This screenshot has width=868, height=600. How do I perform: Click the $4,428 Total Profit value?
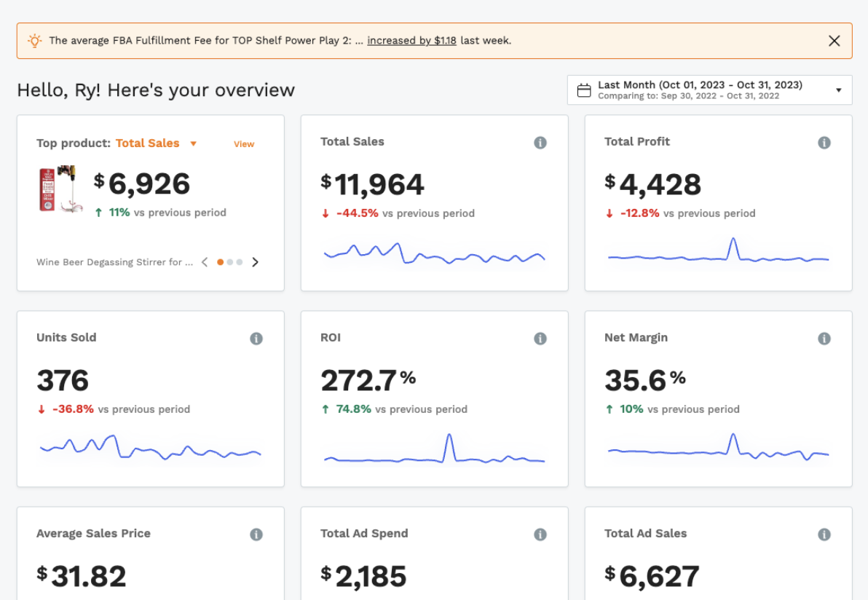pos(652,184)
